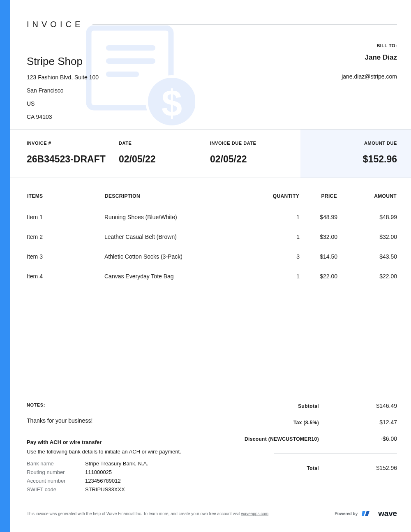Click the Stripe Shop company name
The height and width of the screenshot is (532, 411).
[x=55, y=61]
